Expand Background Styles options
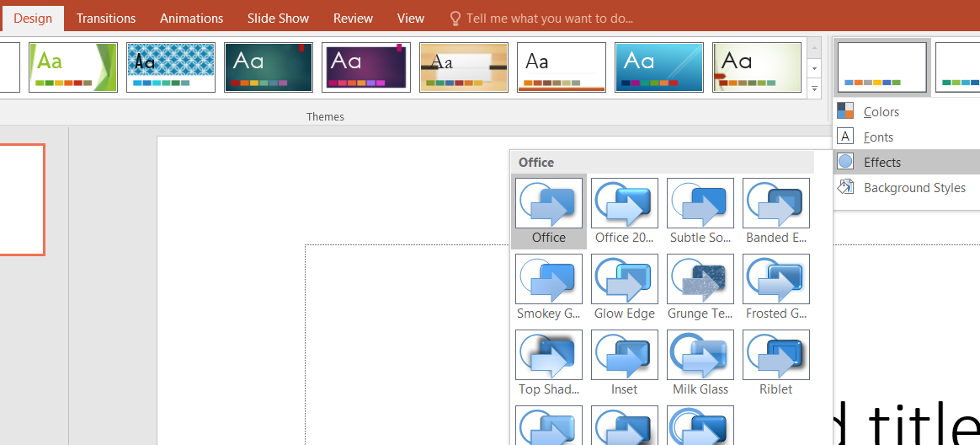Image resolution: width=980 pixels, height=445 pixels. [913, 188]
